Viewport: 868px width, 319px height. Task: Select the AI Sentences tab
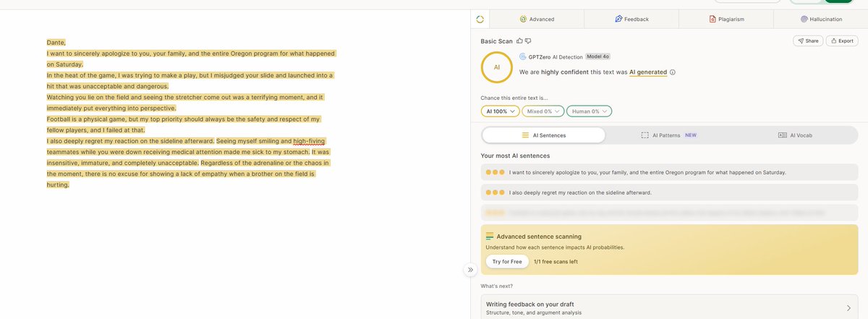point(544,135)
